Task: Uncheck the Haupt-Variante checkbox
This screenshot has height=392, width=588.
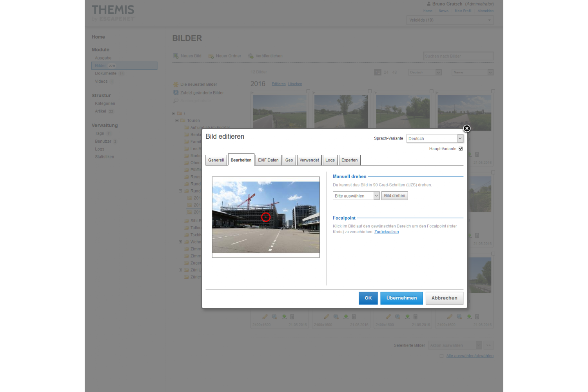Action: [461, 149]
